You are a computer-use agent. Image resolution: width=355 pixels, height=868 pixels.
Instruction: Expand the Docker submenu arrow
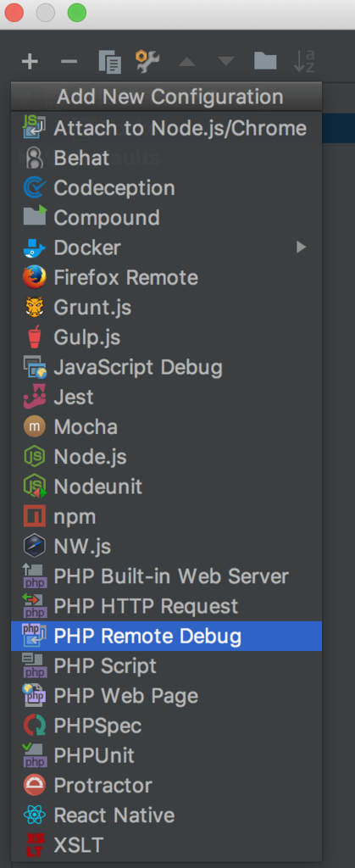pos(301,248)
